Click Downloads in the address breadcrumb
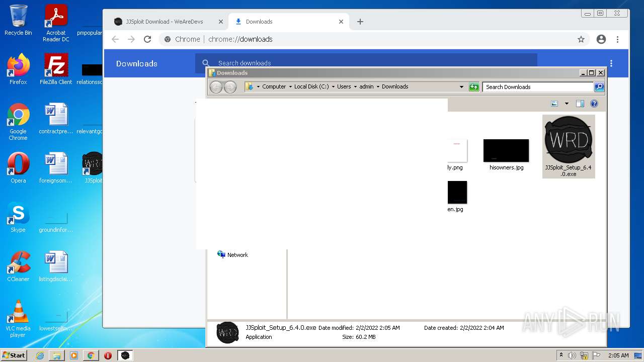 [395, 86]
